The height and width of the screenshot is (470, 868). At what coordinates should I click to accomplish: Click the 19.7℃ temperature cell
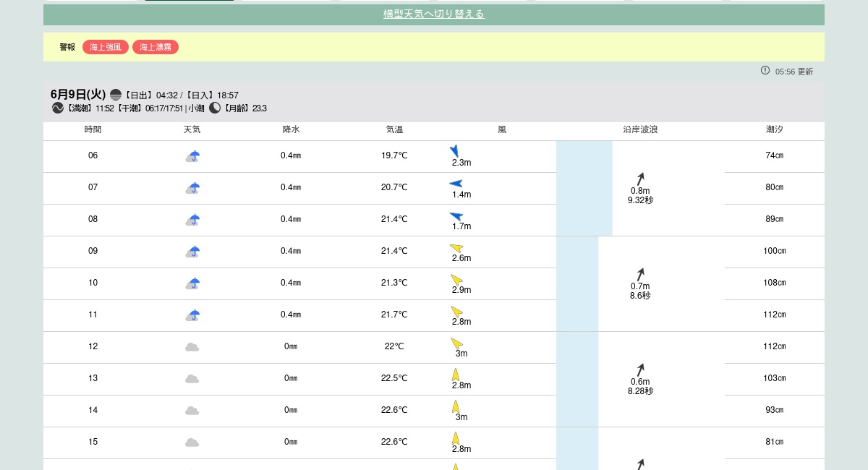tap(394, 155)
